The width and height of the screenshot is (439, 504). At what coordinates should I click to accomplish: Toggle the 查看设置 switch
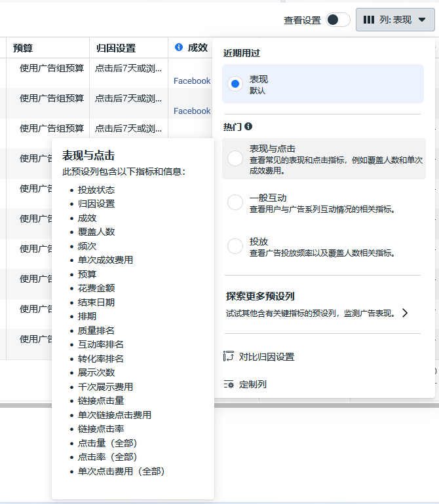(337, 20)
